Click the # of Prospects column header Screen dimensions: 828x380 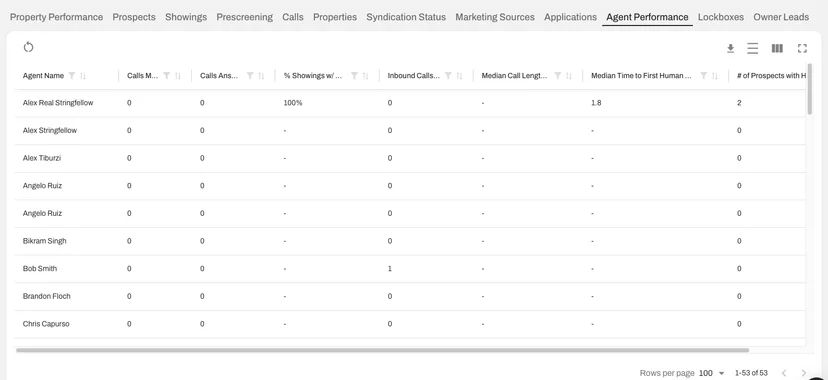point(771,76)
